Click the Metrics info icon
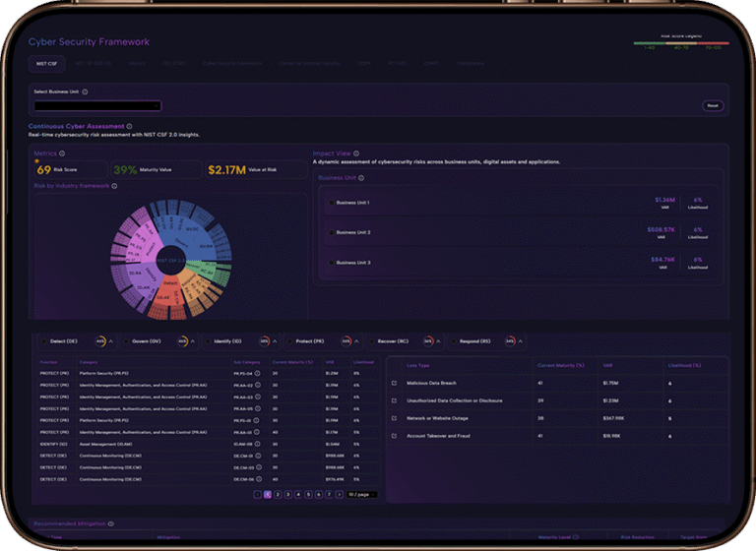The width and height of the screenshot is (756, 551). click(x=62, y=153)
